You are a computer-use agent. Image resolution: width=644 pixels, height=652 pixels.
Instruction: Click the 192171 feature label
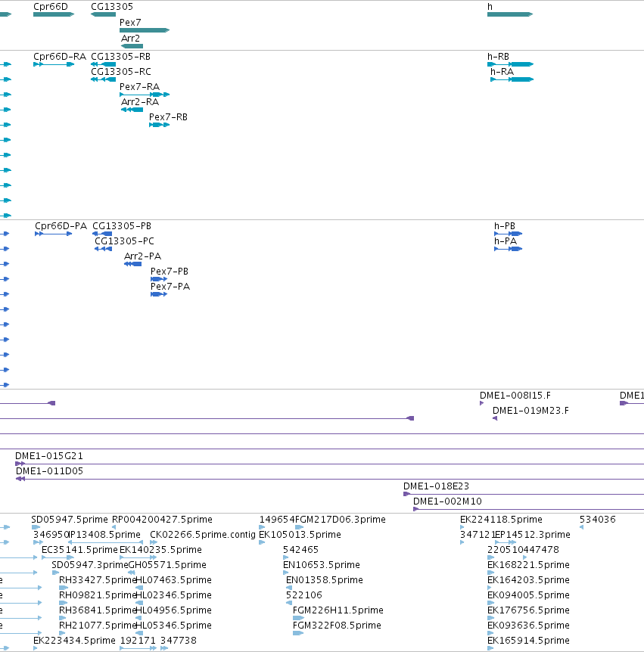point(138,641)
